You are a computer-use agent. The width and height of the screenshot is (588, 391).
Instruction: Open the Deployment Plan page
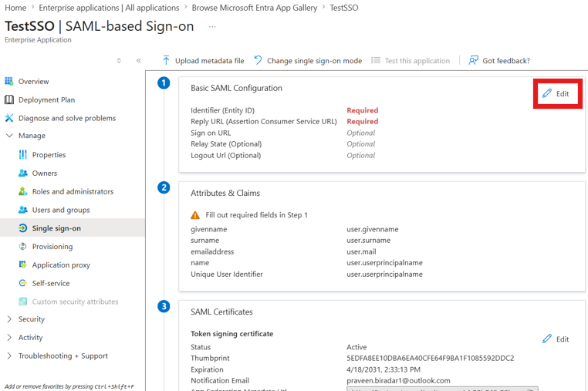(x=47, y=99)
